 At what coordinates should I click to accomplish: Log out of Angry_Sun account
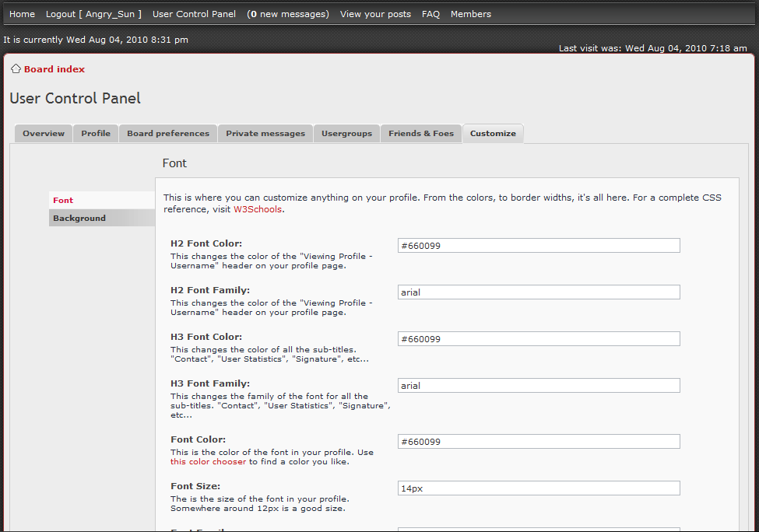click(x=93, y=14)
